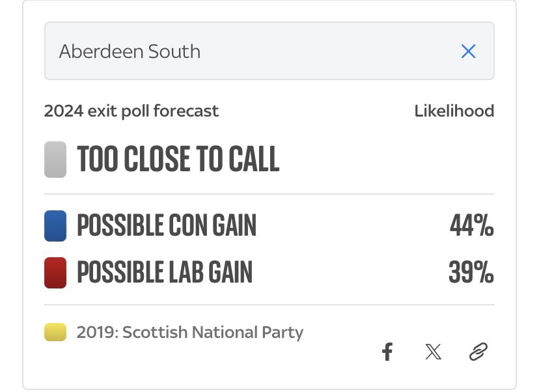Image resolution: width=539 pixels, height=392 pixels.
Task: Click the 2019: Scottish National Party text
Action: pos(189,332)
